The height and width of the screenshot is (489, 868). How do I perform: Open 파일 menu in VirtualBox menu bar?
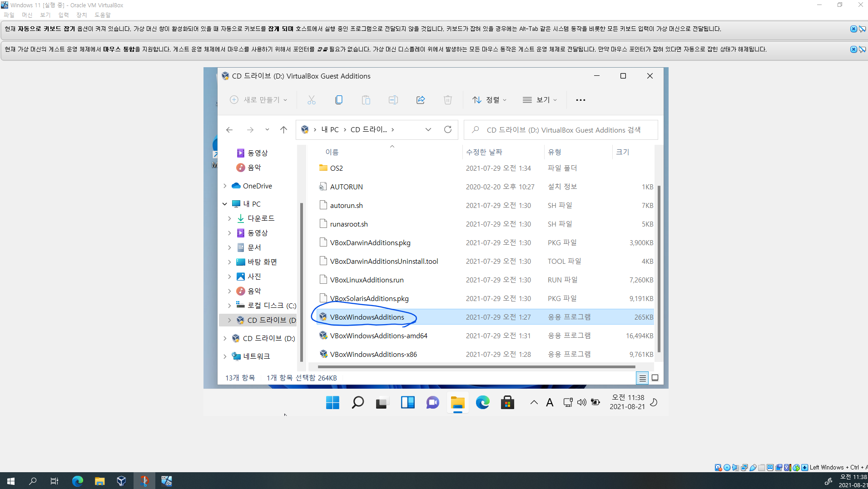pos(9,15)
